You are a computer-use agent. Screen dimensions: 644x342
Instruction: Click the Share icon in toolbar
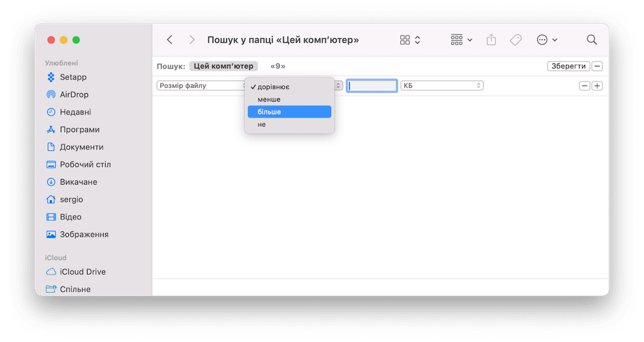491,40
